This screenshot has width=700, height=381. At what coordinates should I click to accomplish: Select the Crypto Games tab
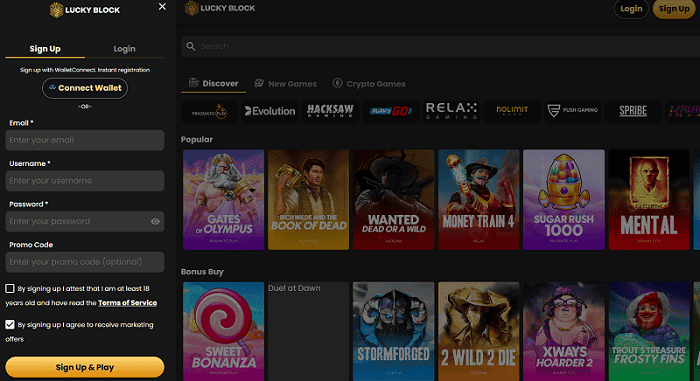point(369,84)
